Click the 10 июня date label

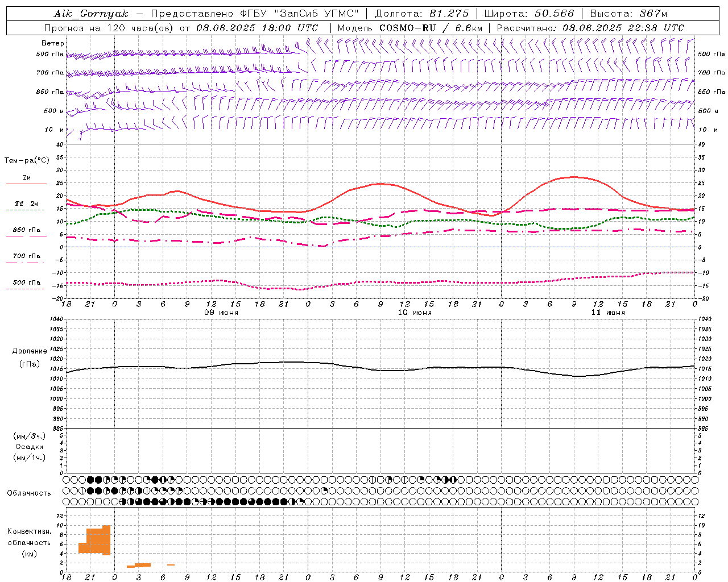pyautogui.click(x=415, y=313)
